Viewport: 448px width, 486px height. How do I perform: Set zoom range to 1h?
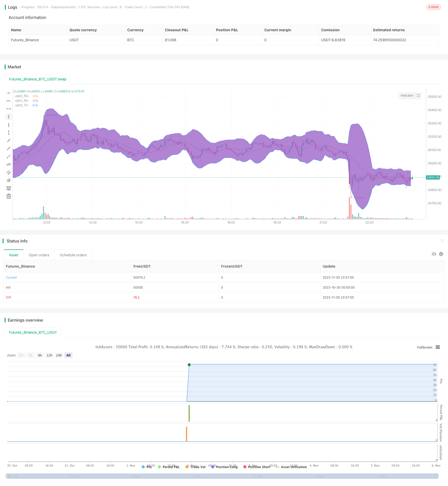pos(21,355)
